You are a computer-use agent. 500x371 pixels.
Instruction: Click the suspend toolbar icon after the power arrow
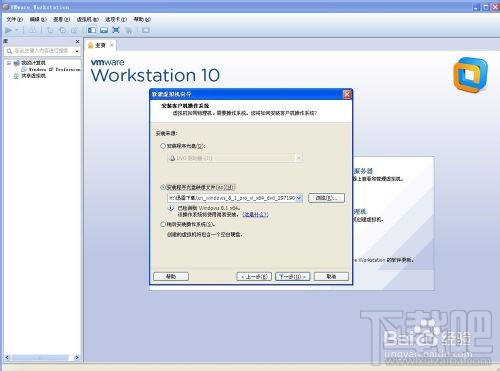pyautogui.click(x=33, y=30)
